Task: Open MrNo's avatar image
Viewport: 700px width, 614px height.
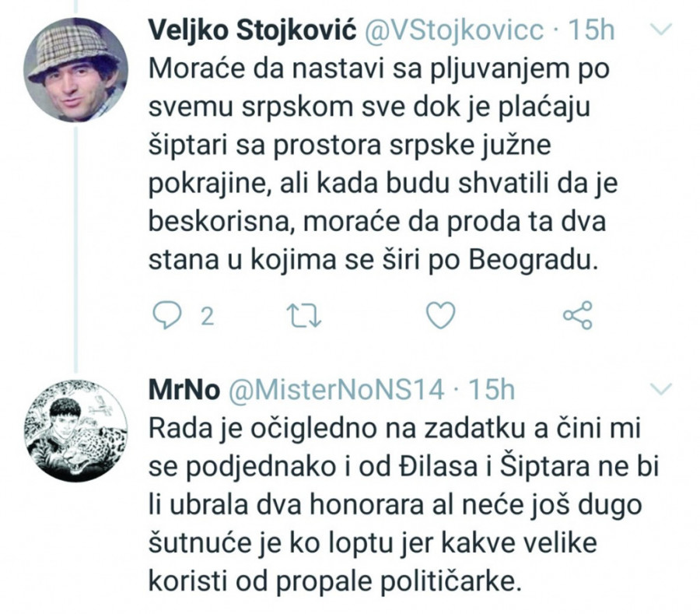Action: (75, 431)
